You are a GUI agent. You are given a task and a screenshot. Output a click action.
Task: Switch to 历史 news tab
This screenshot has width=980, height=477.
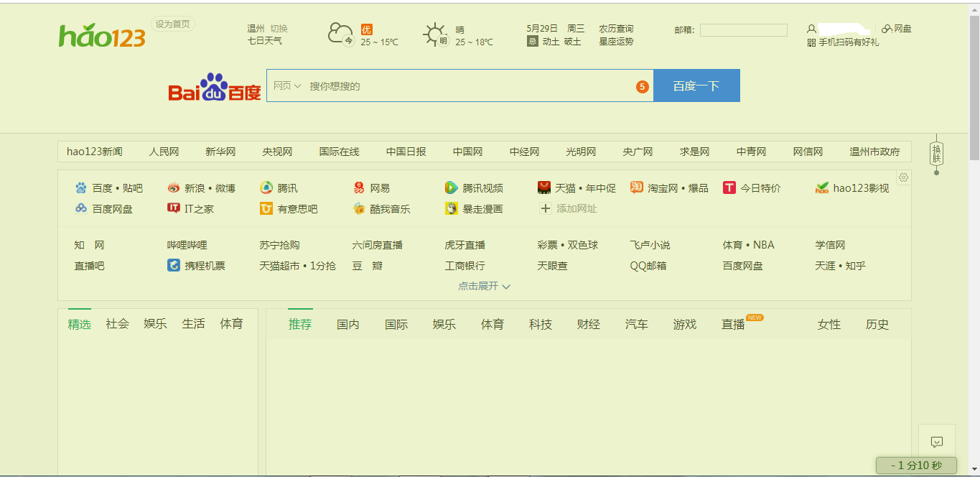[877, 325]
